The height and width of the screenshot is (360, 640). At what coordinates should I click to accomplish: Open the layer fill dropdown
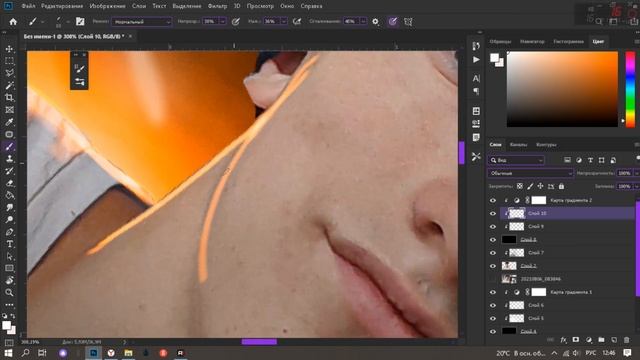click(x=636, y=186)
